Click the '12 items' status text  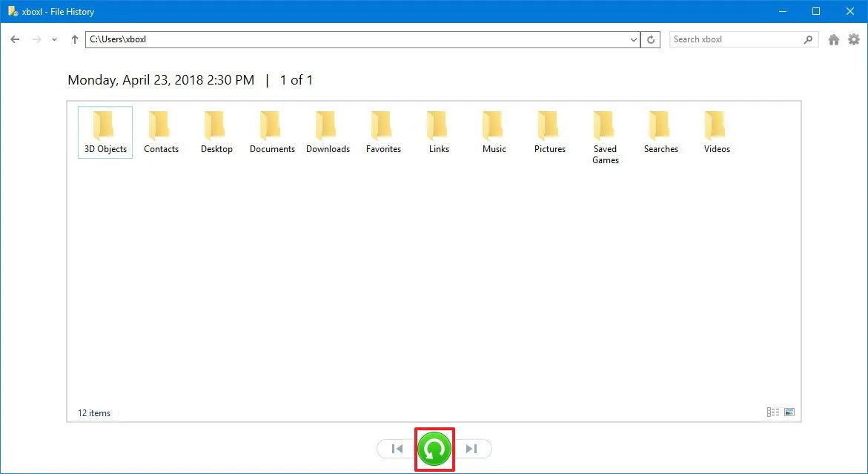(94, 413)
